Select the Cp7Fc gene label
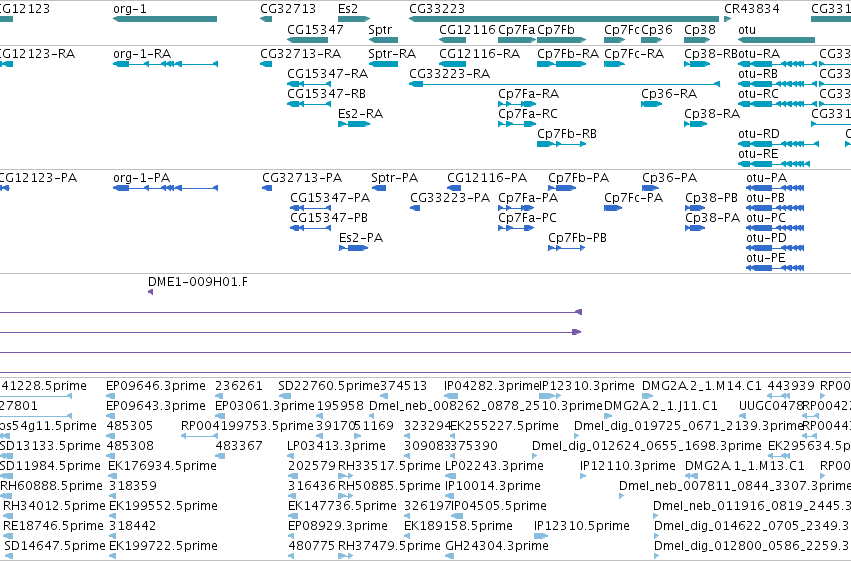 [x=622, y=29]
